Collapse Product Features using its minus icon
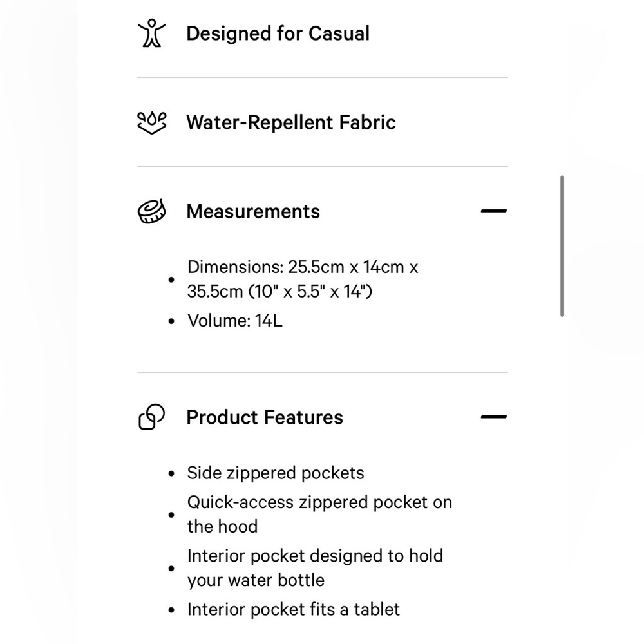Screen dimensions: 644x644 click(494, 417)
